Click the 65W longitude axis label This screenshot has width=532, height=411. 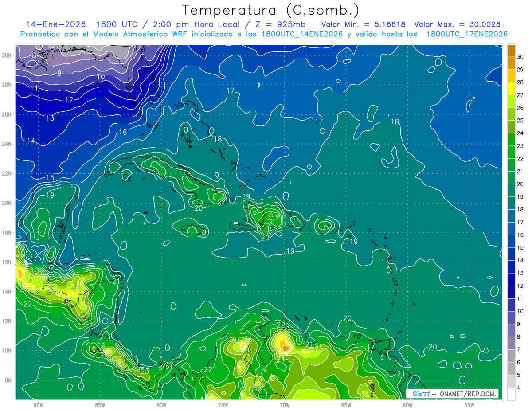pos(346,405)
